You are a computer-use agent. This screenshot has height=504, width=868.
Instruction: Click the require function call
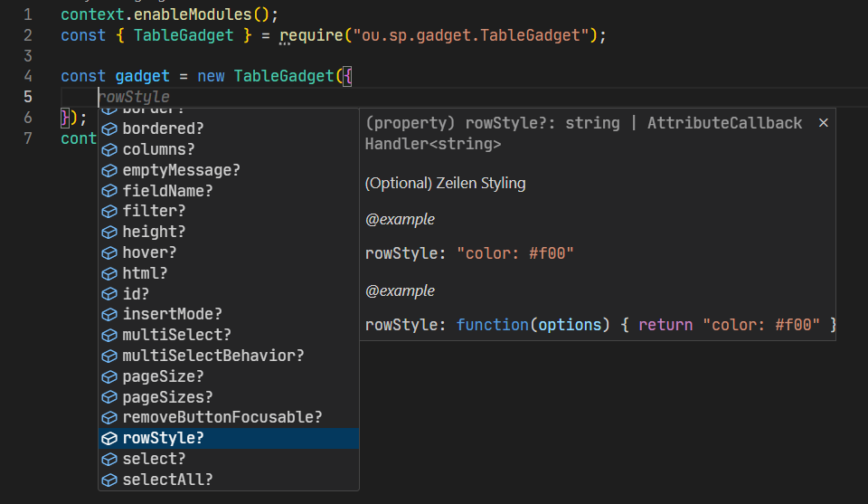(312, 35)
